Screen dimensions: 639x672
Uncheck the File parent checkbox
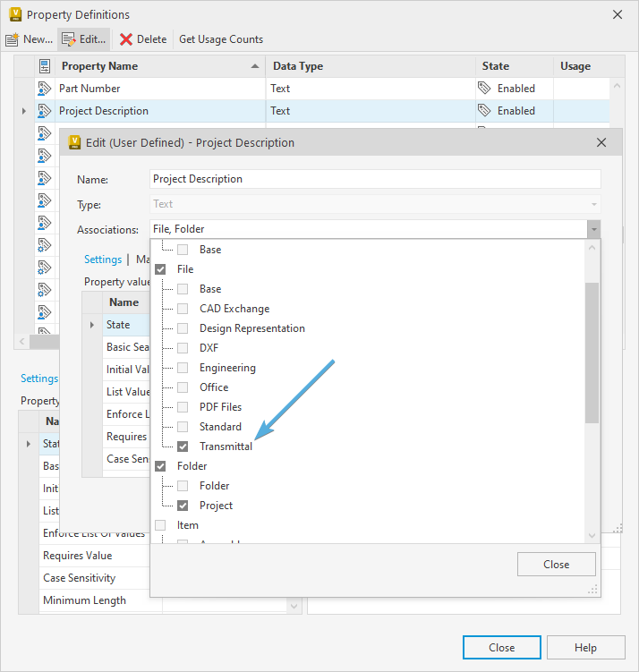tap(160, 269)
